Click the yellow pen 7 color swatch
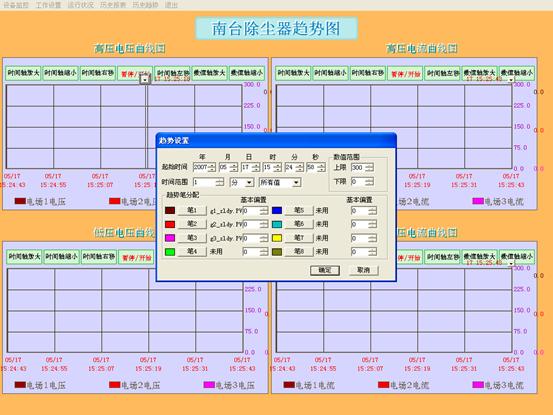Image resolution: width=553 pixels, height=415 pixels. [277, 238]
